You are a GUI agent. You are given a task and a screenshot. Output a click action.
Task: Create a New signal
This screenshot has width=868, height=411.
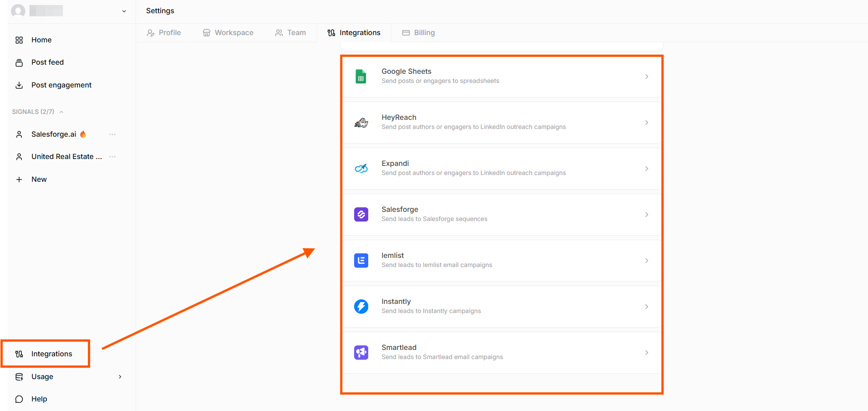pyautogui.click(x=39, y=180)
